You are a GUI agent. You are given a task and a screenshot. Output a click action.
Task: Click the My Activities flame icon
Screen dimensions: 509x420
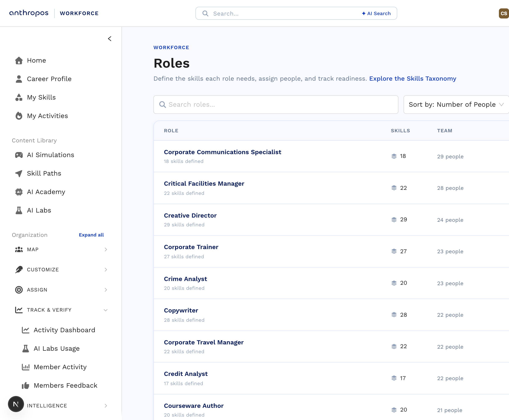click(x=19, y=116)
